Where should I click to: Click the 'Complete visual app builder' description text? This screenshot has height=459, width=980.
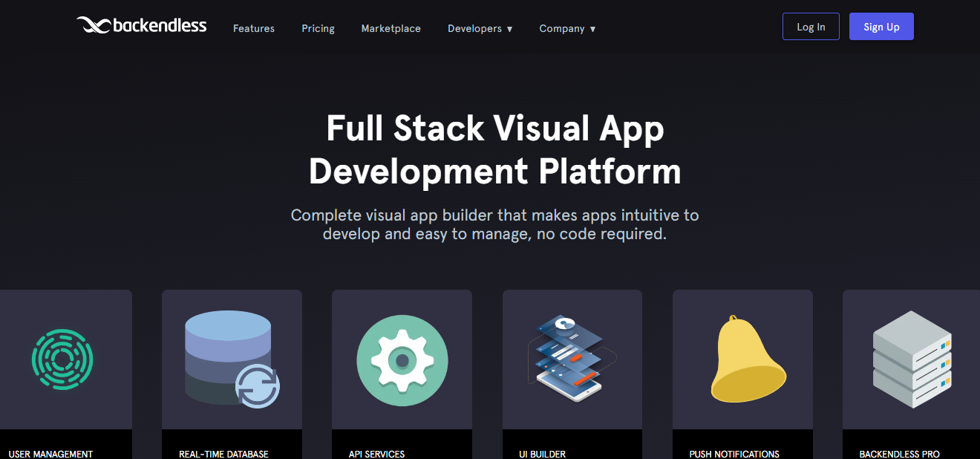(495, 224)
